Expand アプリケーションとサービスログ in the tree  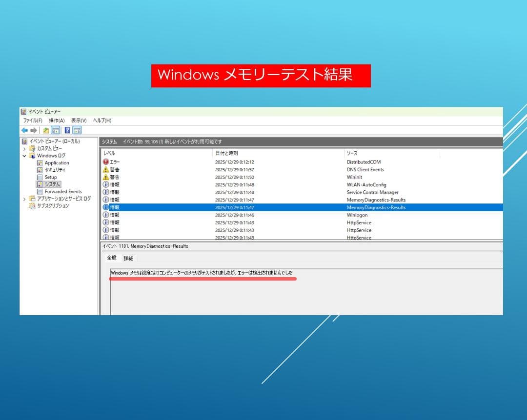pos(24,199)
